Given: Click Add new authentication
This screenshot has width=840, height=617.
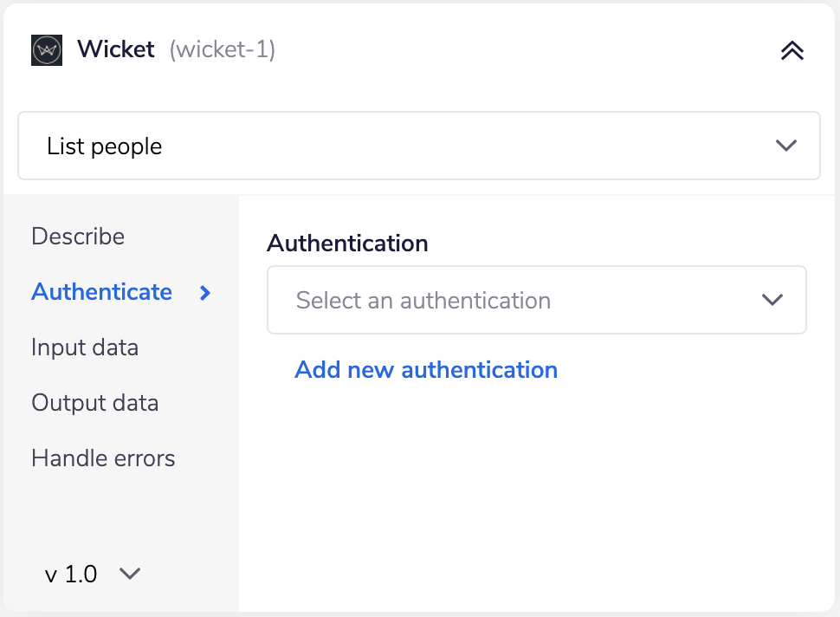Looking at the screenshot, I should coord(426,369).
